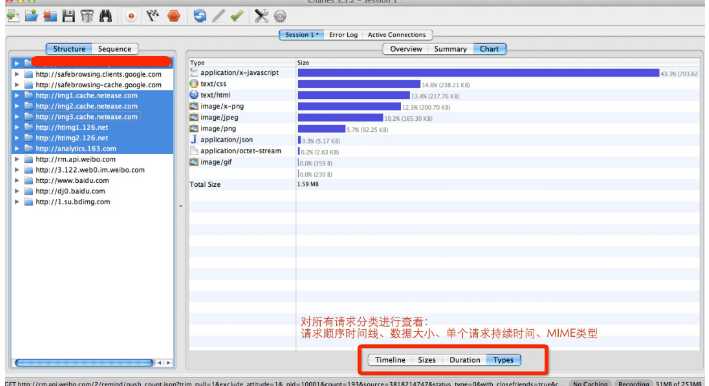Show the Sizes chart
The image size is (709, 386).
(426, 360)
